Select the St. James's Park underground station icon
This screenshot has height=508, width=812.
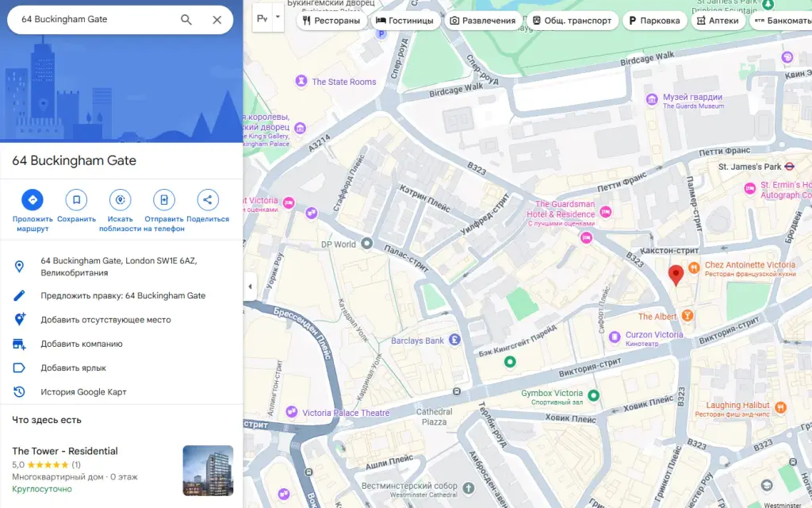pyautogui.click(x=789, y=167)
